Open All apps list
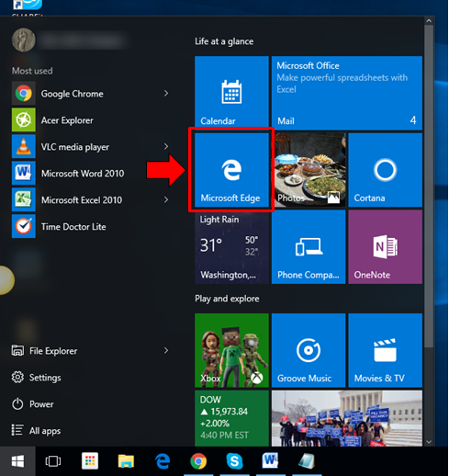449x476 pixels. pyautogui.click(x=36, y=431)
